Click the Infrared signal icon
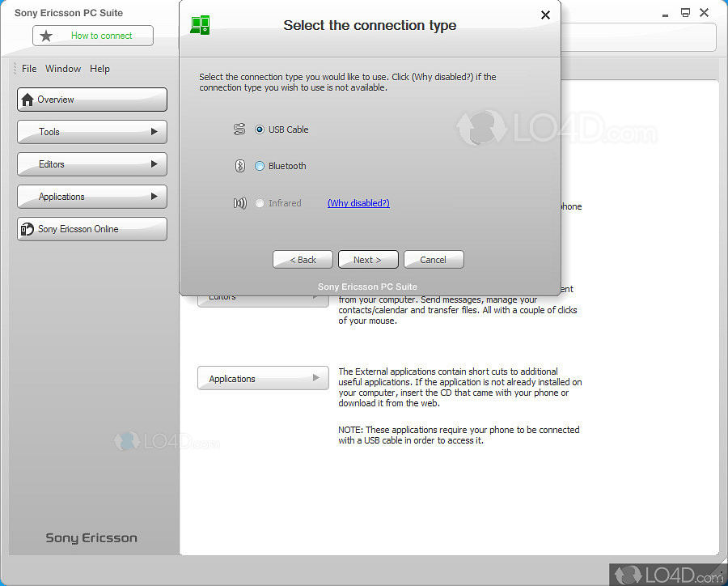This screenshot has height=586, width=728. point(239,203)
